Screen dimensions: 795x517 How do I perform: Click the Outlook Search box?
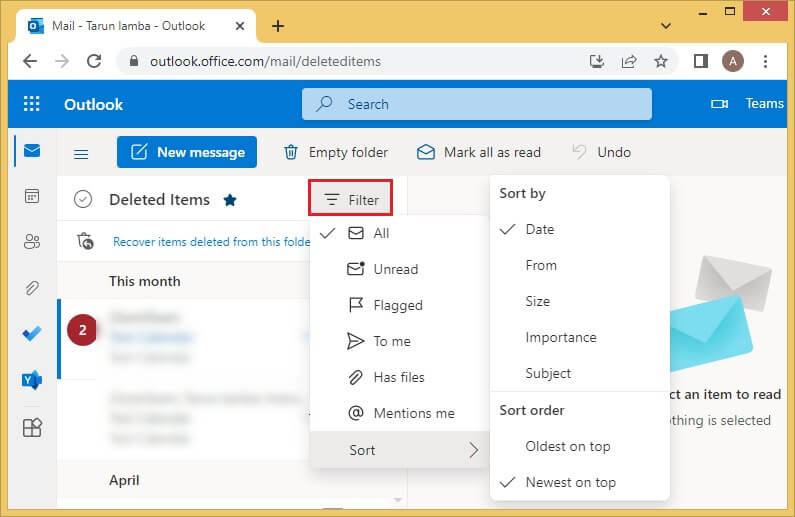[x=477, y=104]
